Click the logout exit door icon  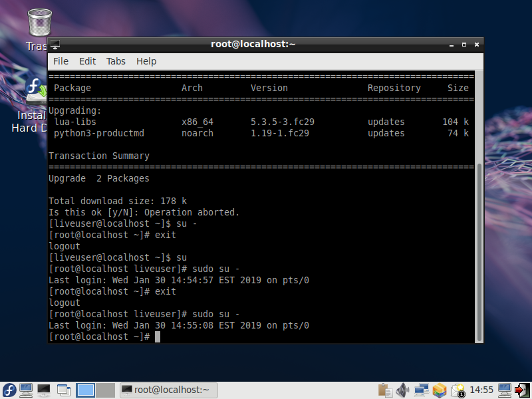point(522,390)
